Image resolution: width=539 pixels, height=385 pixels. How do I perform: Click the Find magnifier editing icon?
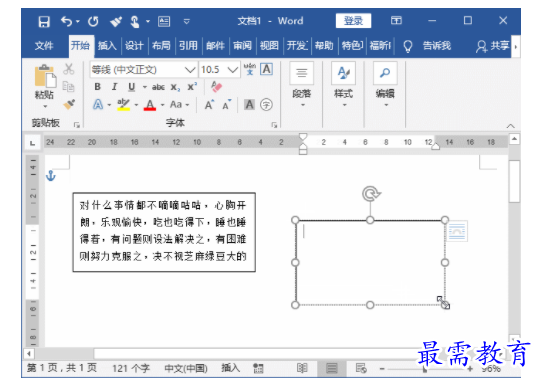(385, 73)
